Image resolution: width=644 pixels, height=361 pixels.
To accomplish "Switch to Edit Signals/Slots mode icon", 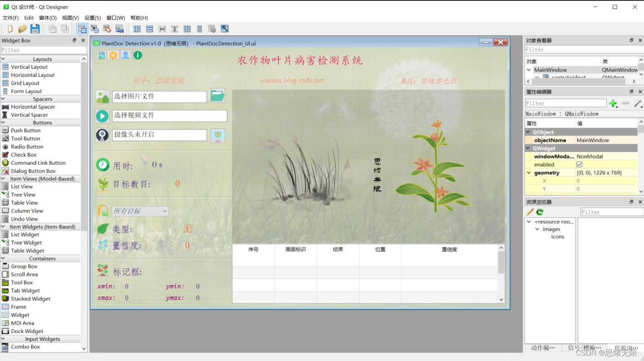I will (95, 29).
